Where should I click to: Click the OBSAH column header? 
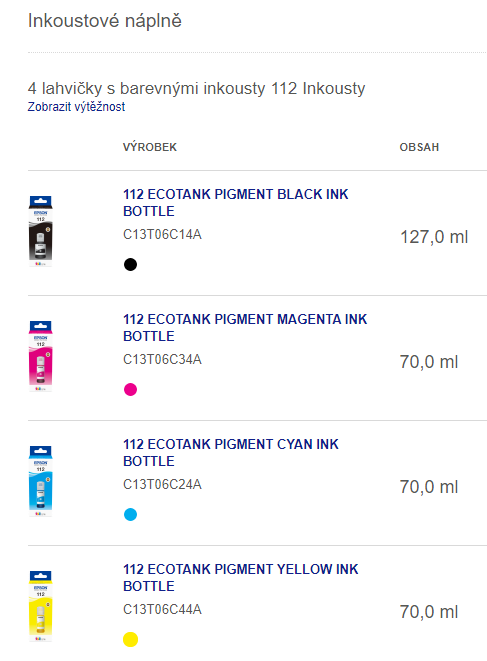(419, 147)
